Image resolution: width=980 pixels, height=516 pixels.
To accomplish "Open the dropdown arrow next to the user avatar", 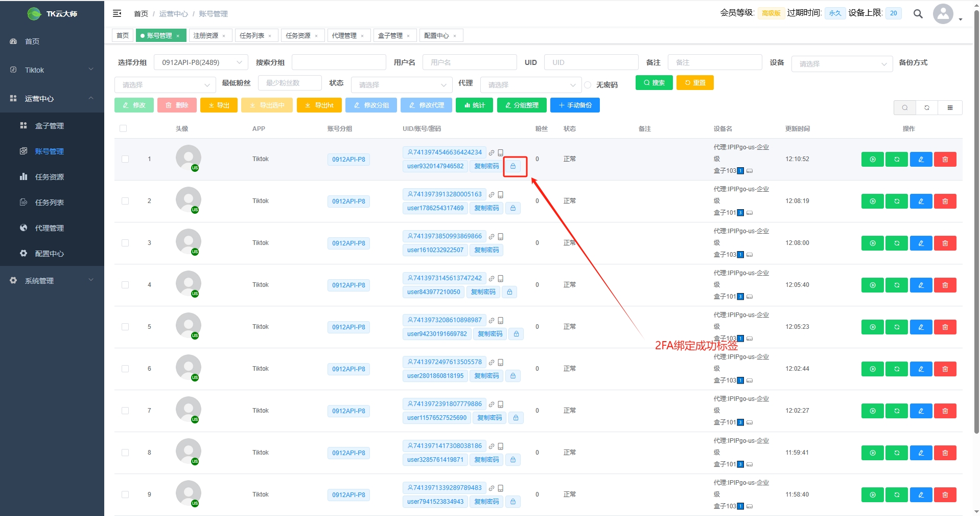I will tap(961, 19).
